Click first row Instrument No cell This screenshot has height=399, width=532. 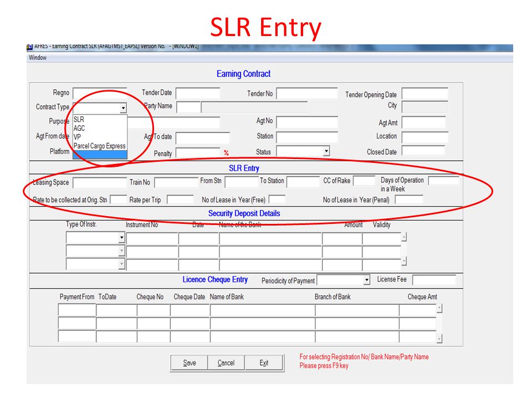[x=152, y=239]
